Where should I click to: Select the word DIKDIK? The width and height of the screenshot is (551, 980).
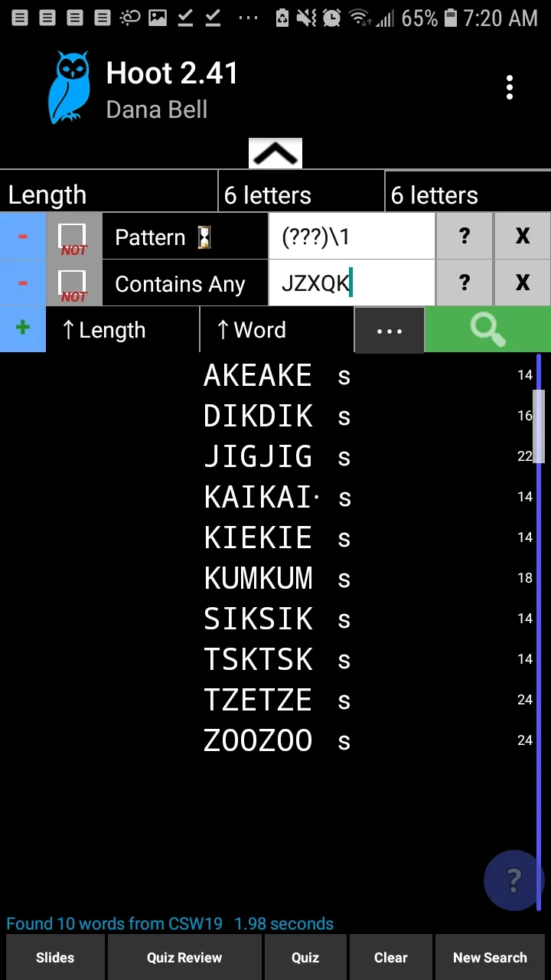coord(258,416)
